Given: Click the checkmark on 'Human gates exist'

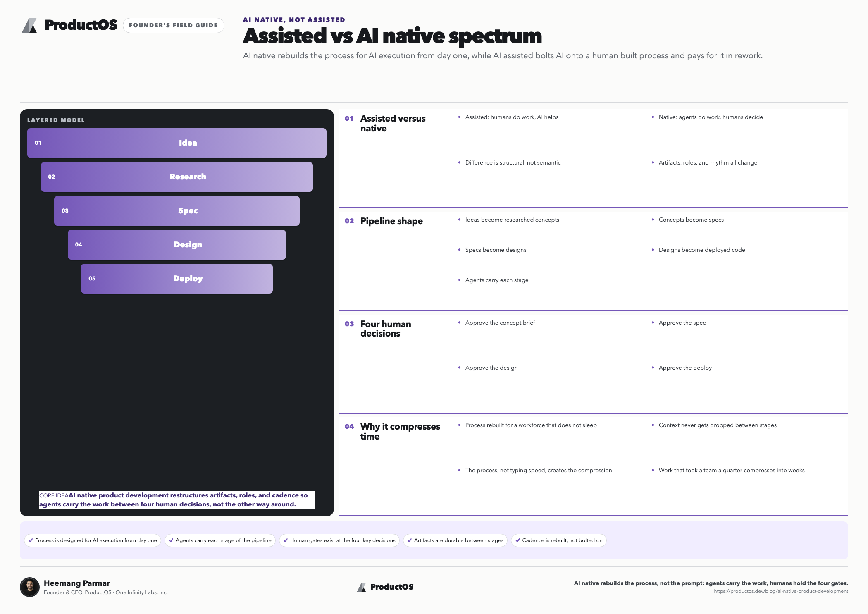Looking at the screenshot, I should point(286,540).
